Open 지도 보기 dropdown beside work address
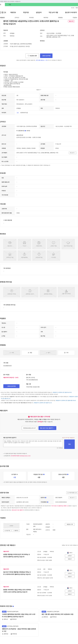 [72, 153]
